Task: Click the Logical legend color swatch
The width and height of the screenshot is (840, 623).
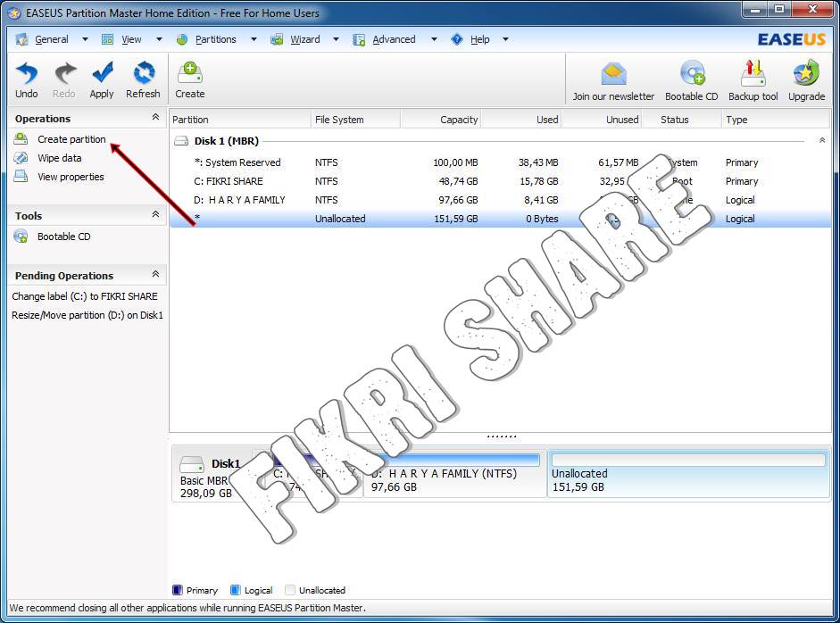Action: click(235, 590)
